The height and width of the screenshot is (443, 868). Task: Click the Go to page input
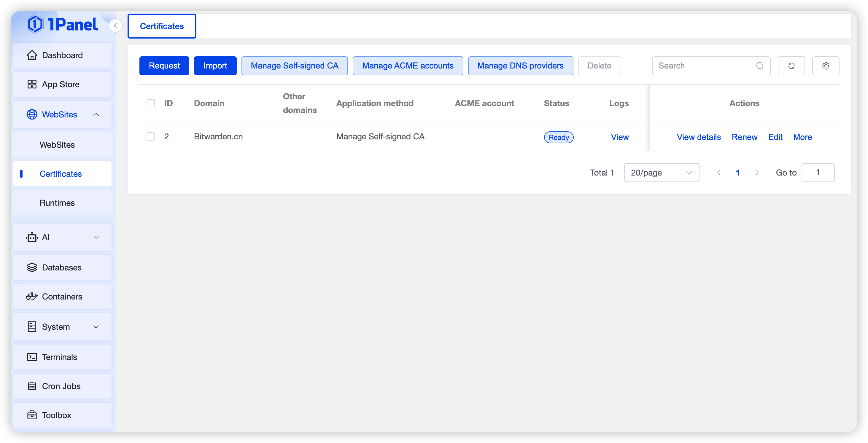click(x=818, y=173)
